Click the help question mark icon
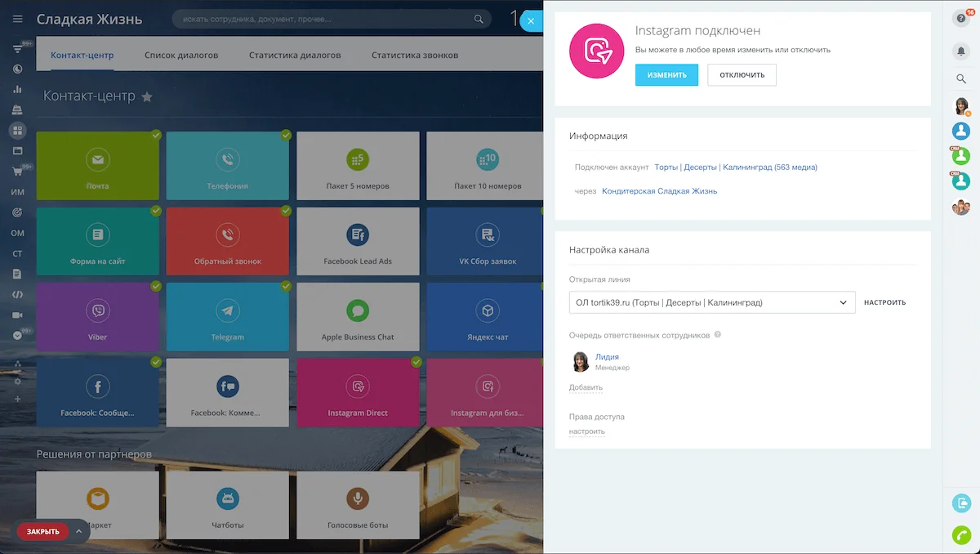This screenshot has width=980, height=554. pos(961,19)
